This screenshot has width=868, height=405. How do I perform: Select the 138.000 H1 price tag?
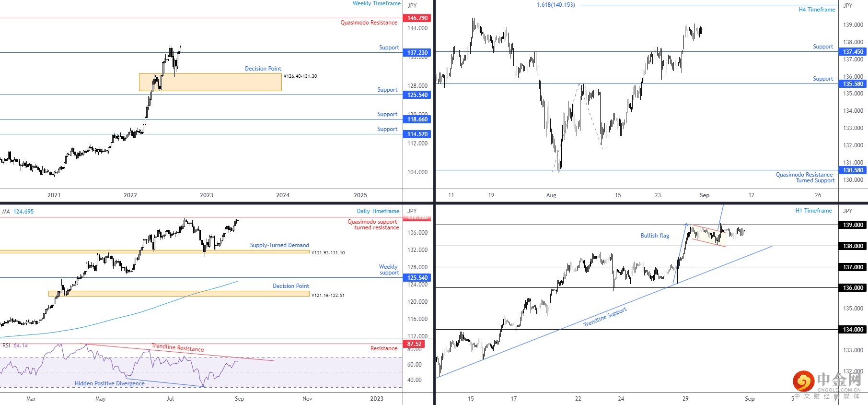pos(853,246)
